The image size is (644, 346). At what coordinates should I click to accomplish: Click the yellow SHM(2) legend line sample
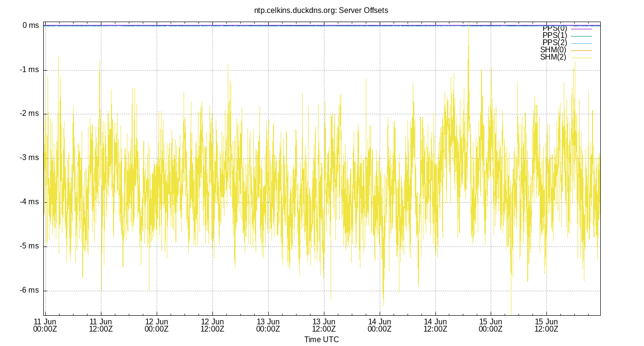coord(582,58)
